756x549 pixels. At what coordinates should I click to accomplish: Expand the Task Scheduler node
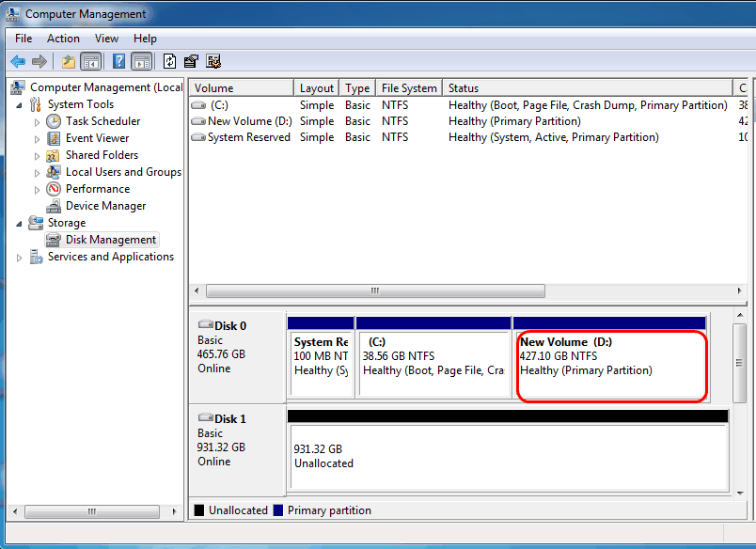(x=37, y=122)
